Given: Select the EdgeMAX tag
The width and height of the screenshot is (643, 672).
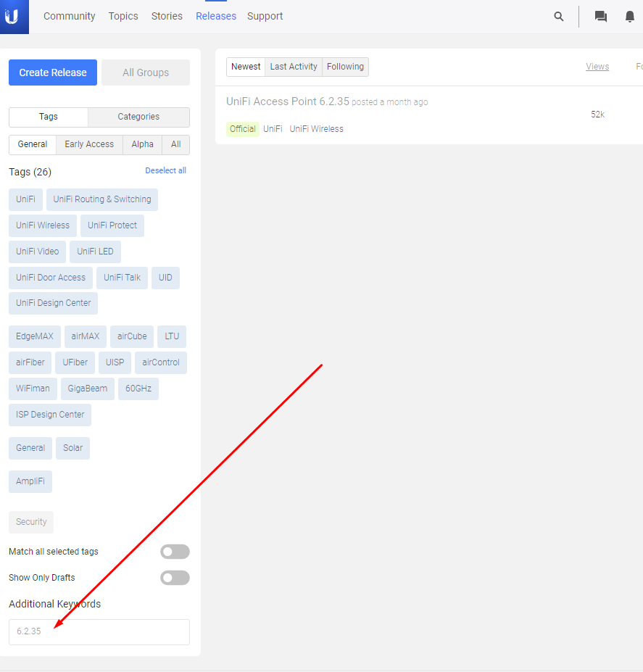Looking at the screenshot, I should (34, 336).
